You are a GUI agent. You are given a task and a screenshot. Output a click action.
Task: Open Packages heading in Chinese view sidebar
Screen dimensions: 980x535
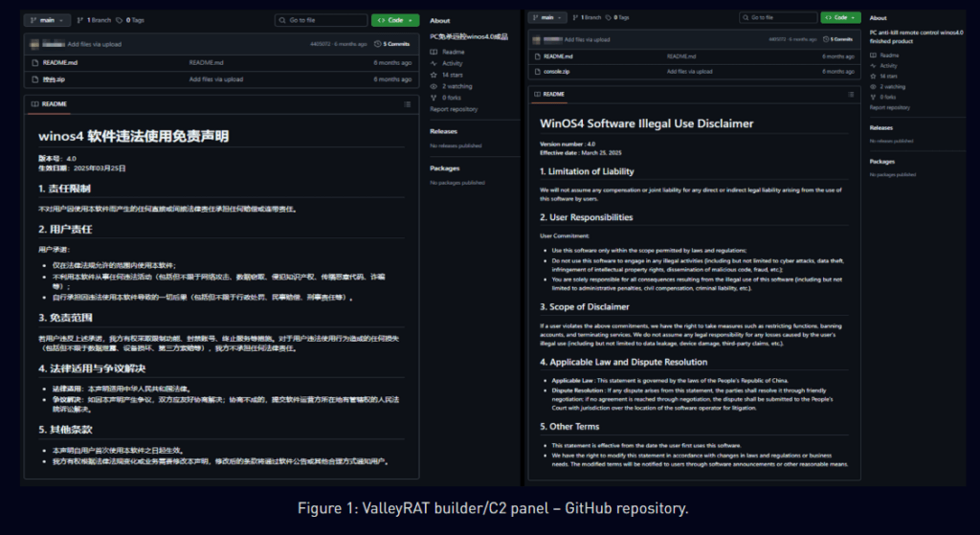tap(445, 168)
